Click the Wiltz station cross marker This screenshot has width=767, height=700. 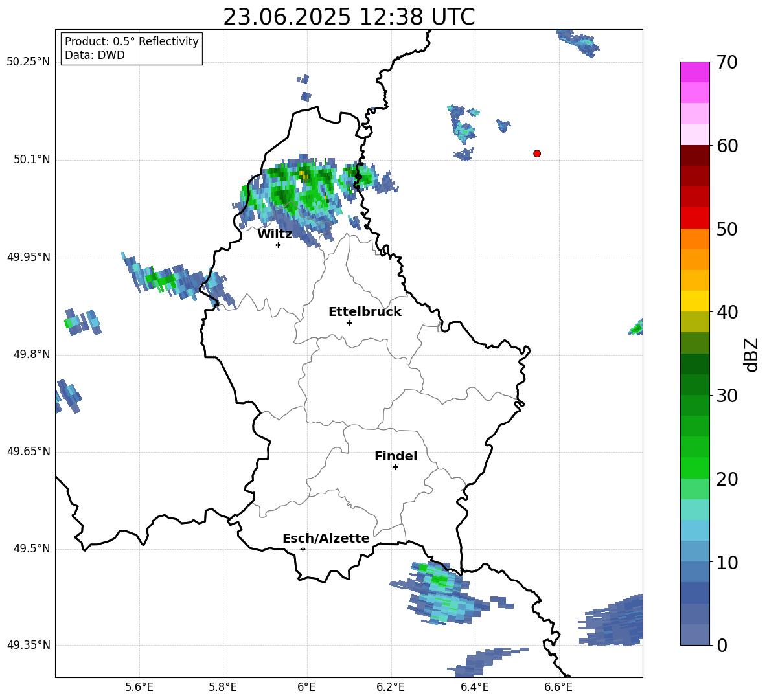coord(279,245)
